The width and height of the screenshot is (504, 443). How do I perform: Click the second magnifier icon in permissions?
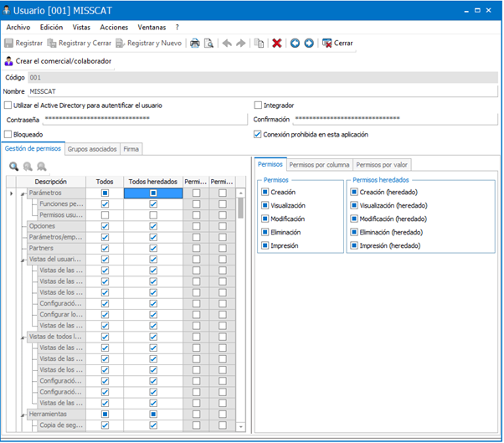28,167
